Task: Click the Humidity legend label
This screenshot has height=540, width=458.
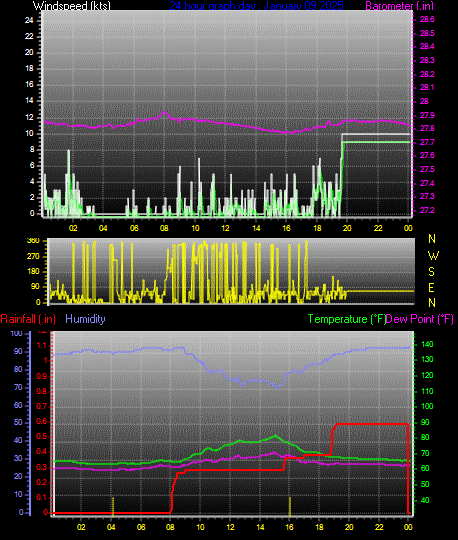Action: pos(85,319)
